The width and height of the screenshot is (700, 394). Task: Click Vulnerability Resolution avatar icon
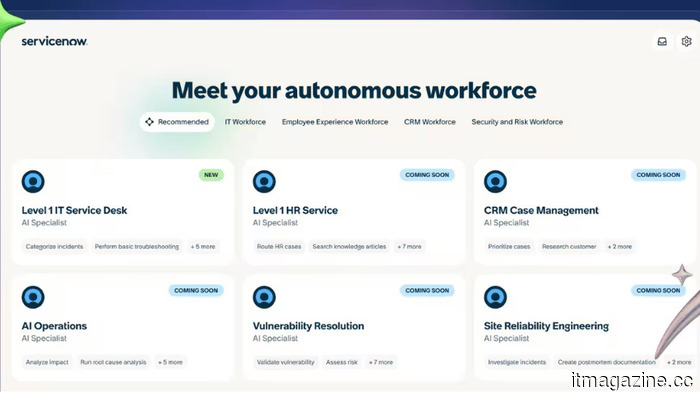[x=264, y=297]
